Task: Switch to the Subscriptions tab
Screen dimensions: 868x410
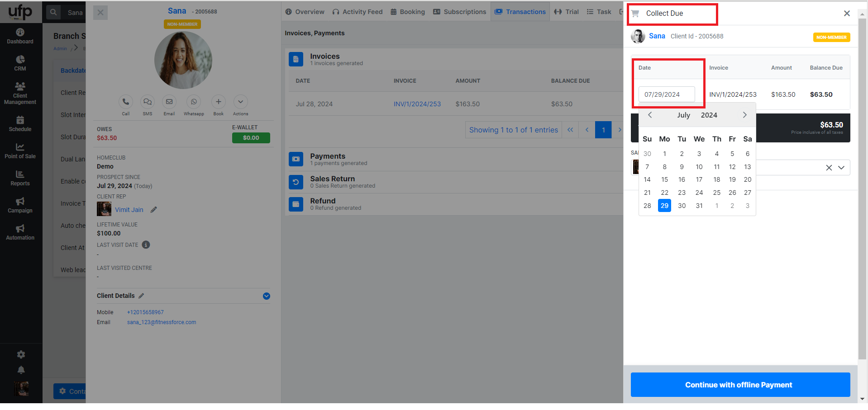Action: [459, 12]
